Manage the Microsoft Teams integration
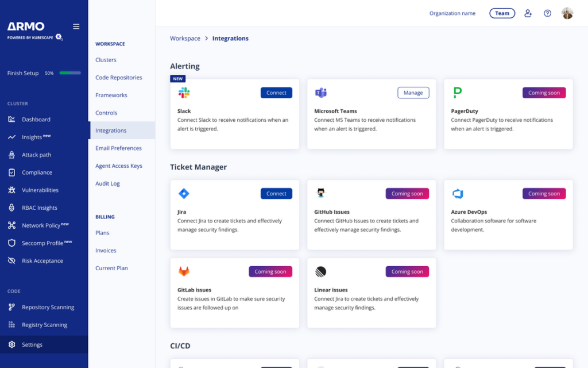588x368 pixels. tap(413, 93)
